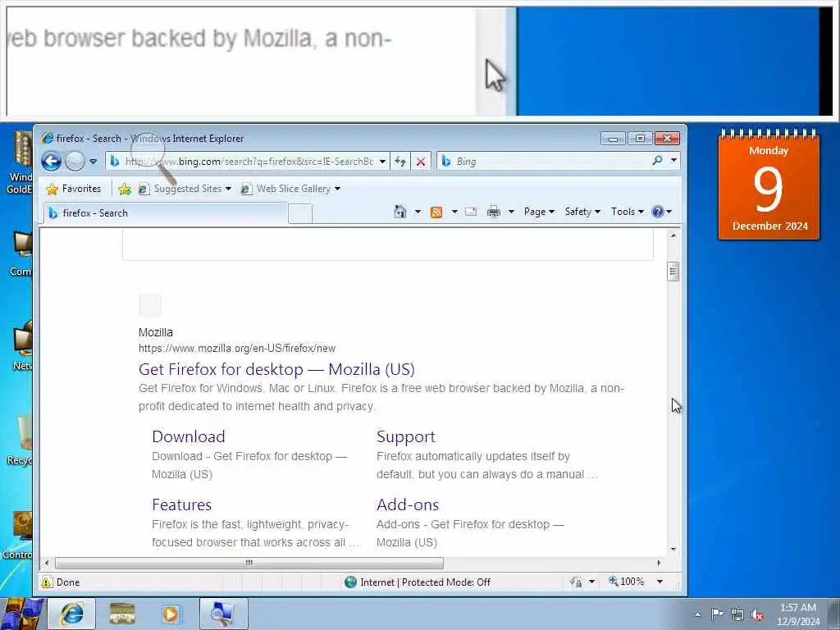Viewport: 840px width, 630px height.
Task: Open Get Firefox for desktop — Mozilla link
Action: click(x=276, y=369)
